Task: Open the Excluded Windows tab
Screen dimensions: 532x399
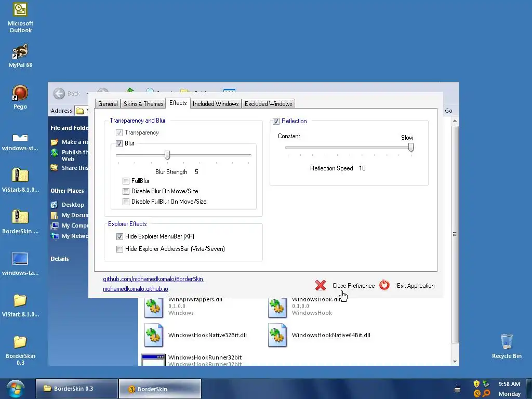Action: (269, 104)
